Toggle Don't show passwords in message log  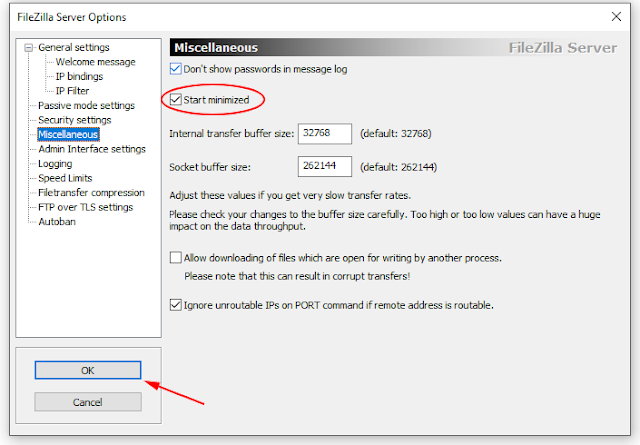pos(176,69)
